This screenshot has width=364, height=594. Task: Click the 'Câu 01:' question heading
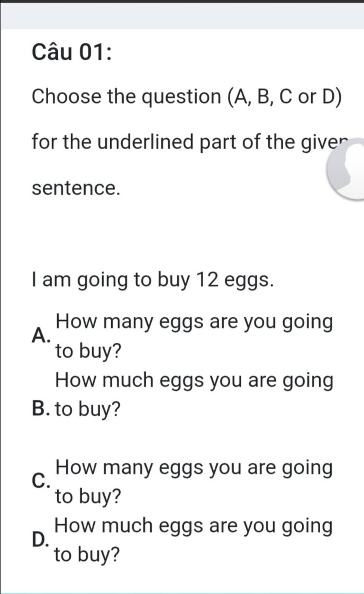(x=72, y=52)
